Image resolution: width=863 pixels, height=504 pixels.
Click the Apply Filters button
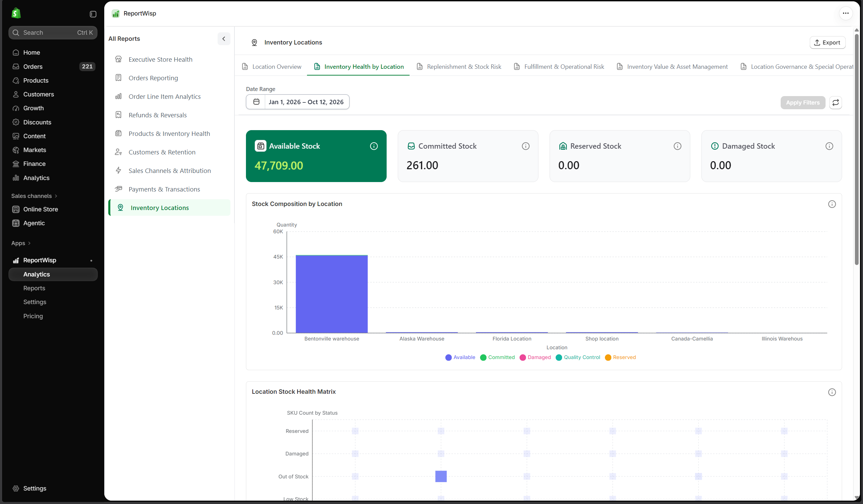click(802, 102)
